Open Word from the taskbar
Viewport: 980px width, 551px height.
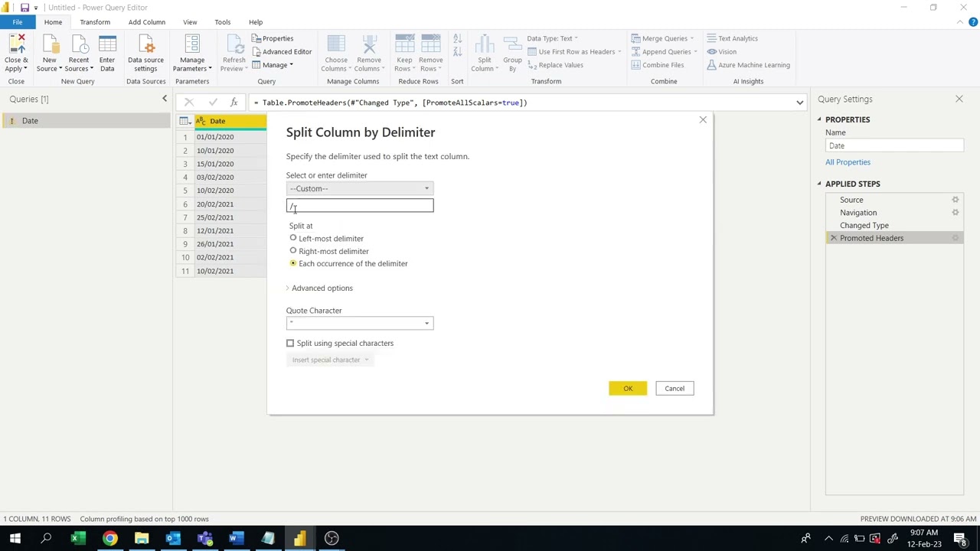pos(236,539)
